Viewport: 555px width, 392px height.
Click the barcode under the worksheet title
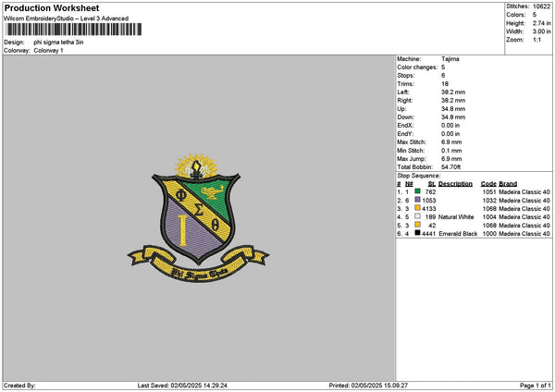click(x=73, y=30)
